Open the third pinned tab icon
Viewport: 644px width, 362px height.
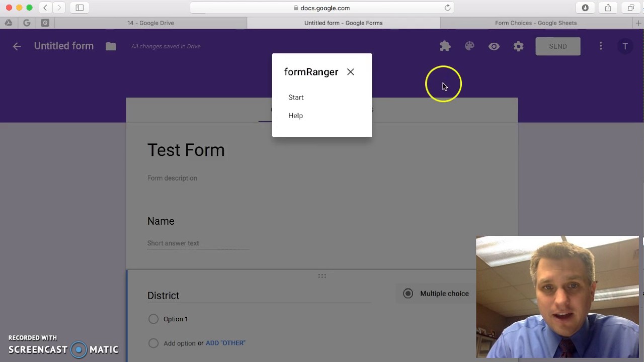point(45,23)
